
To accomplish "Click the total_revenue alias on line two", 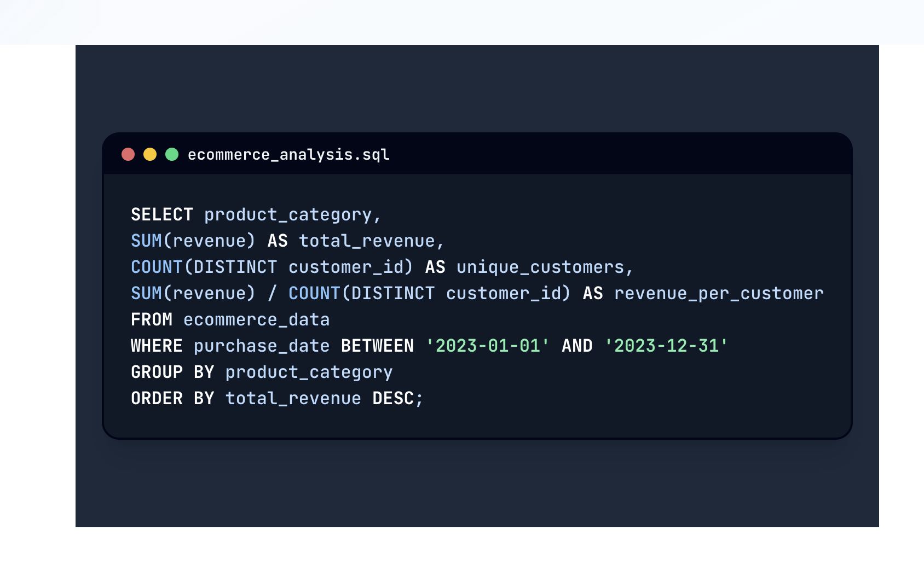I will coord(367,241).
